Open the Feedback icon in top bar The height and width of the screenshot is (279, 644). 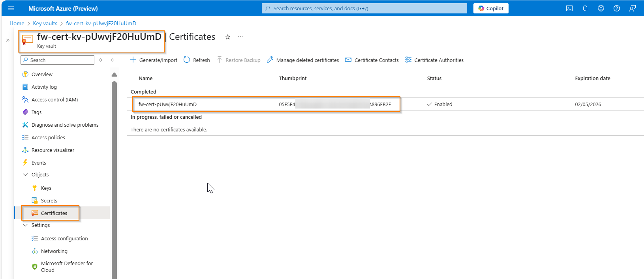(x=633, y=8)
